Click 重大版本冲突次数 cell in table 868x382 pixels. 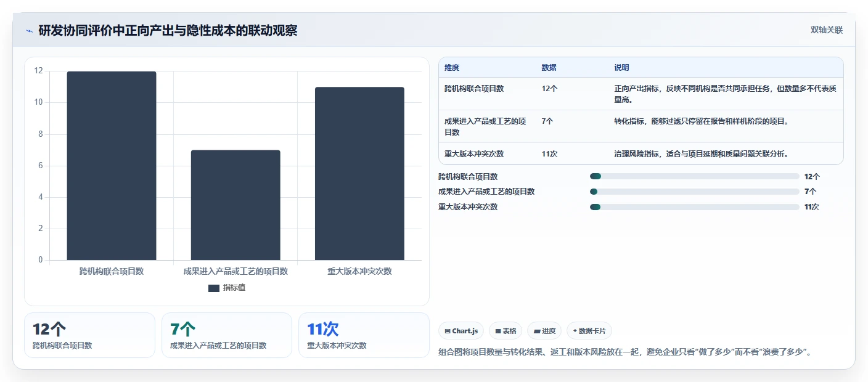click(474, 154)
